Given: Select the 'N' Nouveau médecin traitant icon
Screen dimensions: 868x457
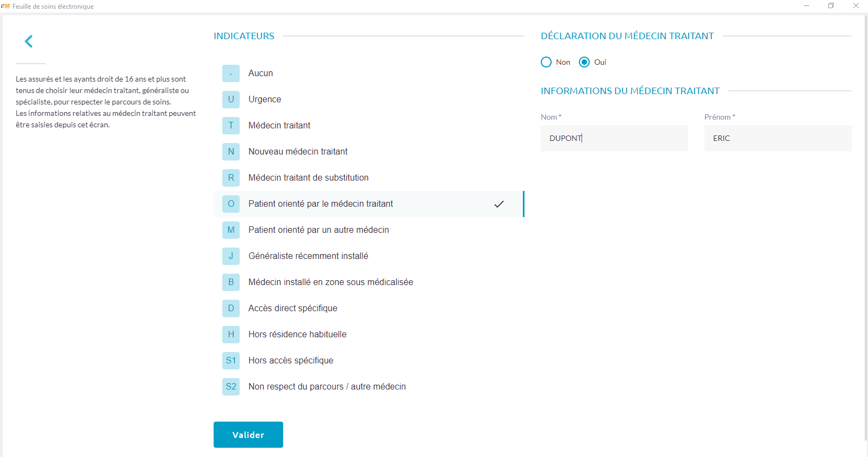Looking at the screenshot, I should tap(231, 152).
